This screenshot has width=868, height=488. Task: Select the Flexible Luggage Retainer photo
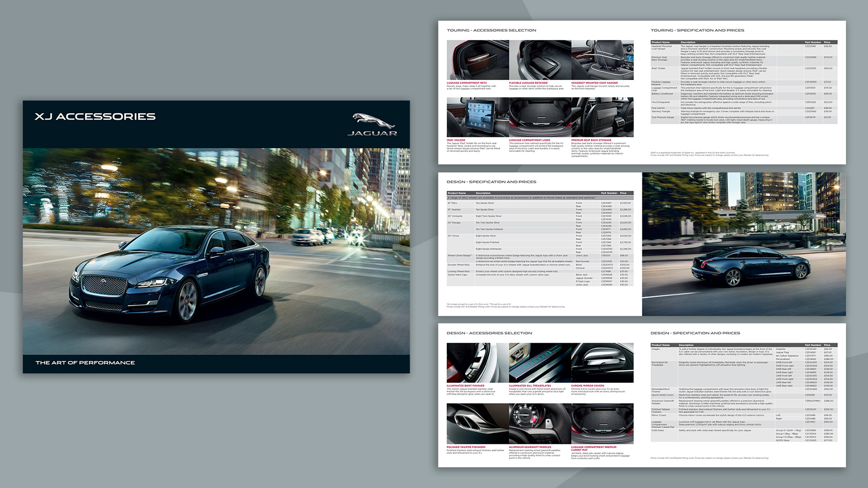pos(540,60)
